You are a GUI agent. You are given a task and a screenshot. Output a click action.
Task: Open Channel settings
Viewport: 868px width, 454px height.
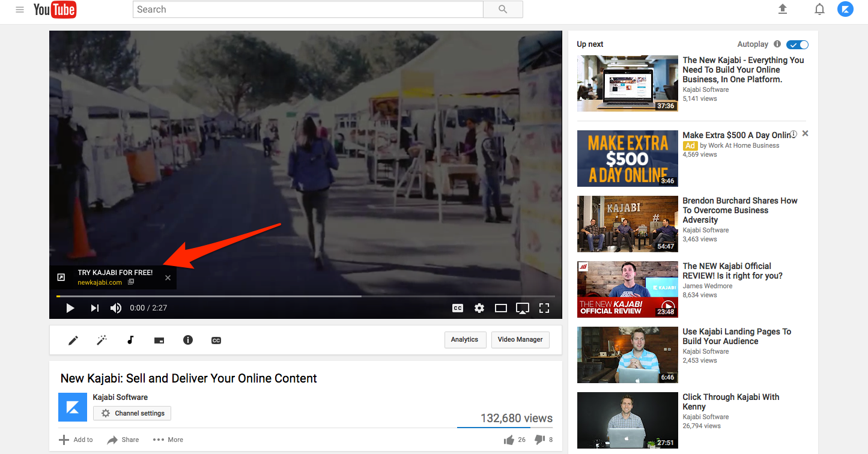point(132,413)
